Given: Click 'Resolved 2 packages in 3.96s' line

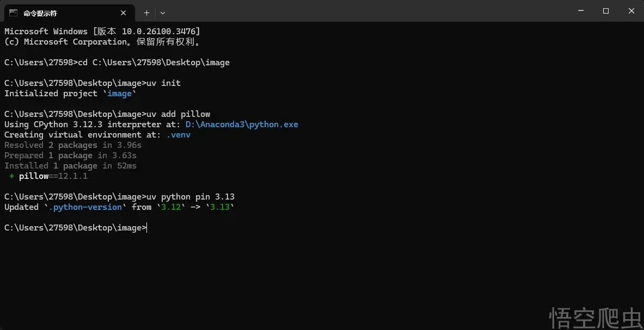Looking at the screenshot, I should click(x=73, y=145).
